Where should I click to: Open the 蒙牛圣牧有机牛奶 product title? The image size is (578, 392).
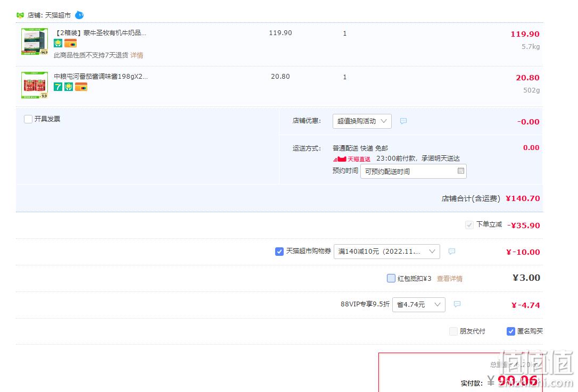[x=100, y=33]
